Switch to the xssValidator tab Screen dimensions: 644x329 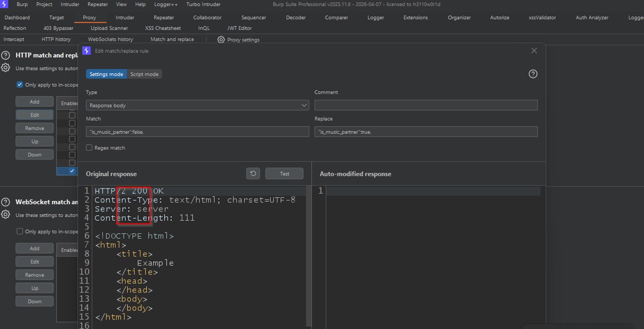pyautogui.click(x=542, y=18)
